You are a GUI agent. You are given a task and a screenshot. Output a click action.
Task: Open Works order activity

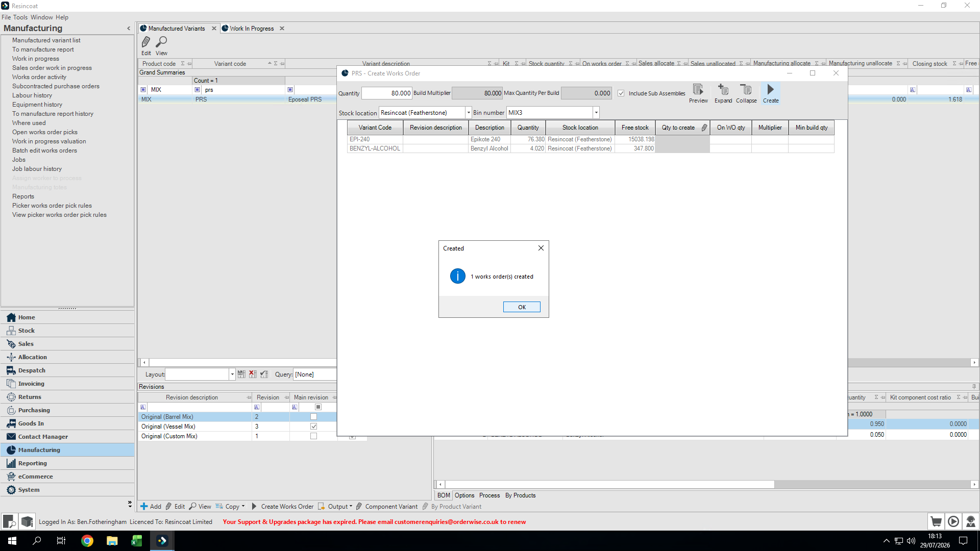click(39, 77)
